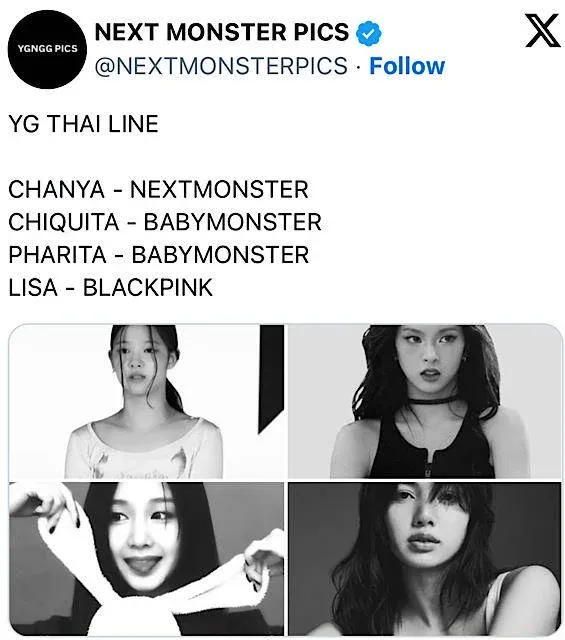The height and width of the screenshot is (640, 565).
Task: Open the photo with the white scarf
Action: (146, 558)
